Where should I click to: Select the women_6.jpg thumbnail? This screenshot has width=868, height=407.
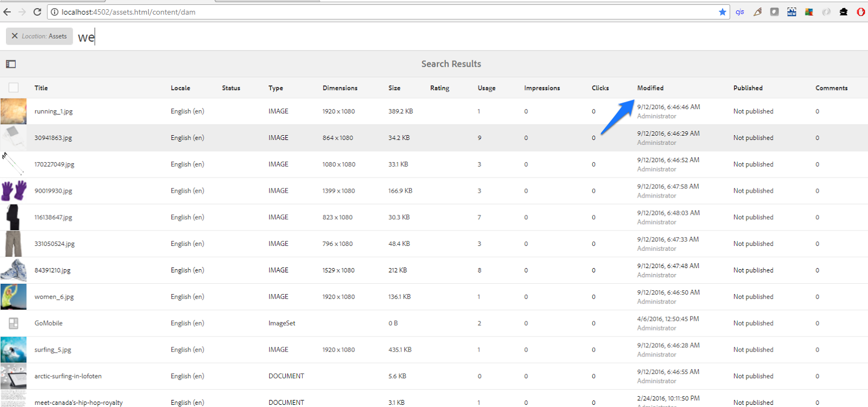[x=14, y=297]
